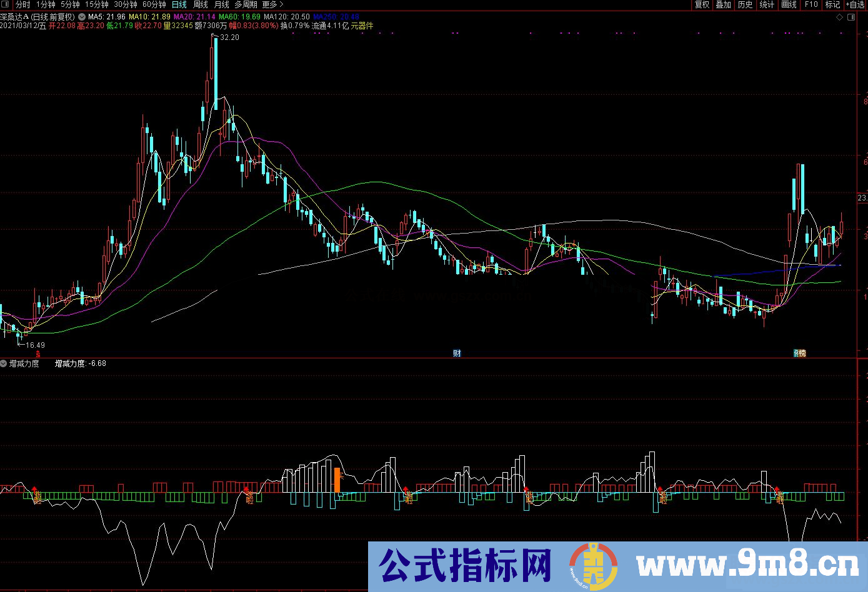Viewport: 868px width, 592px height.
Task: Click the 复权 button
Action: tap(702, 4)
